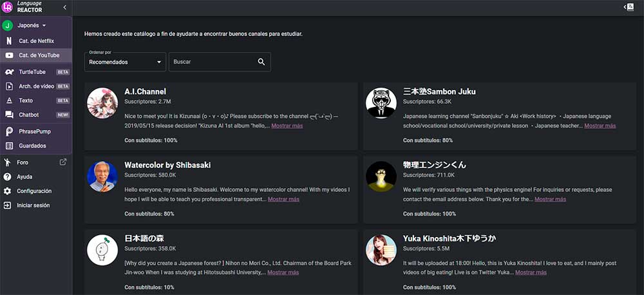The height and width of the screenshot is (295, 644).
Task: Click the TurtleTube turtle icon
Action: (9, 72)
